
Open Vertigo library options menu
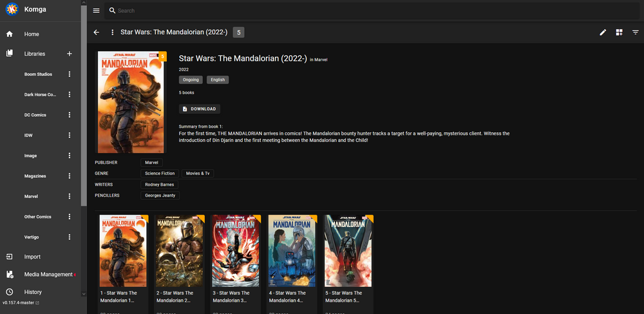[x=70, y=237]
